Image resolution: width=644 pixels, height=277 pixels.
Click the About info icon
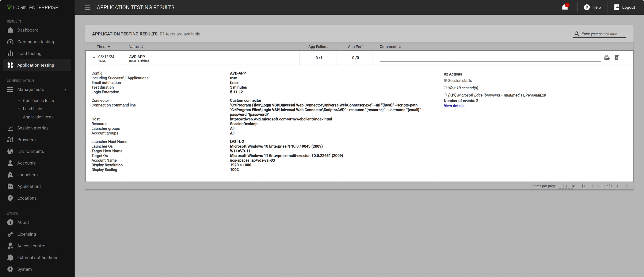point(10,222)
